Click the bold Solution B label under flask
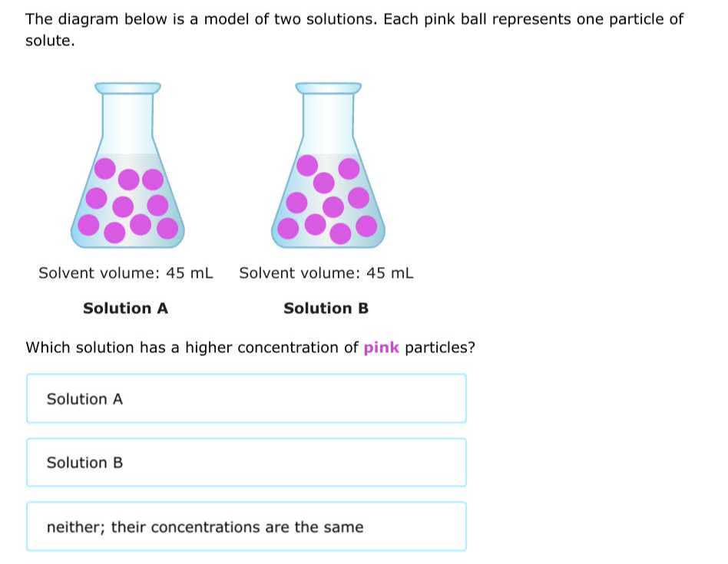728x564 pixels. [x=326, y=308]
